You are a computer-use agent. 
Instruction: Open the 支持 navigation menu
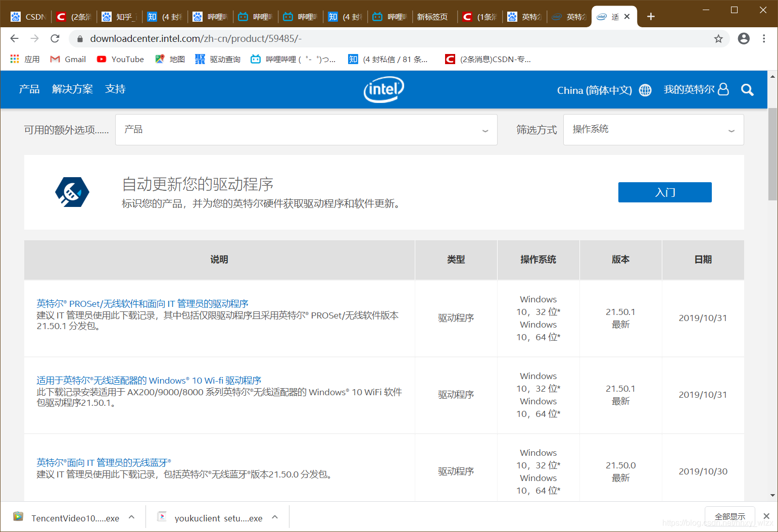(x=115, y=89)
